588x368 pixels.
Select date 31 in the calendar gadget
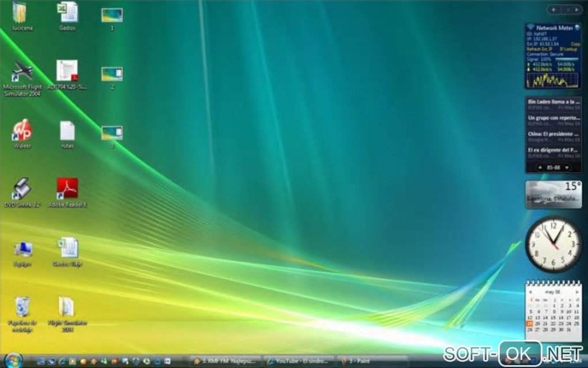(x=569, y=330)
